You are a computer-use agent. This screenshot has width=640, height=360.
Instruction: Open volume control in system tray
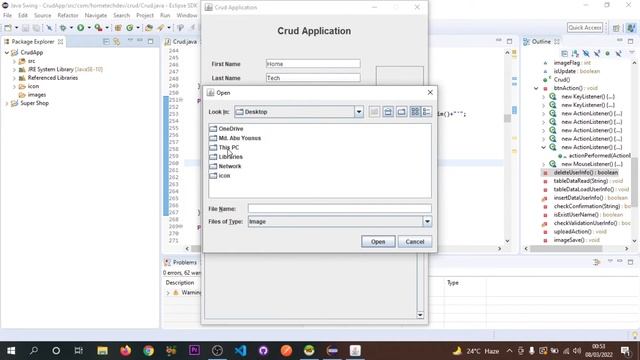click(577, 351)
